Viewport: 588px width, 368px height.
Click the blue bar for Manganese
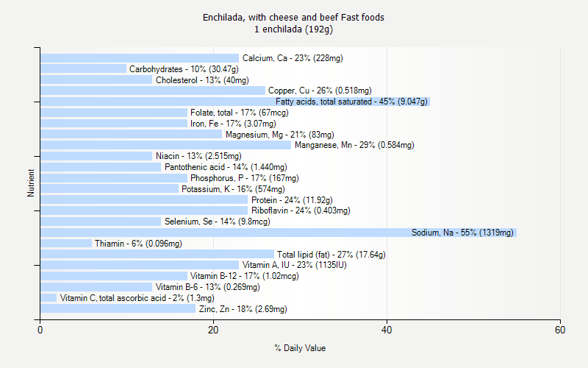coord(166,145)
